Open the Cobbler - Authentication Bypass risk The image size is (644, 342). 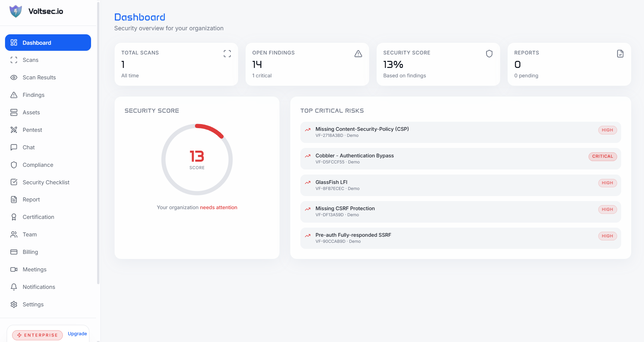[461, 159]
